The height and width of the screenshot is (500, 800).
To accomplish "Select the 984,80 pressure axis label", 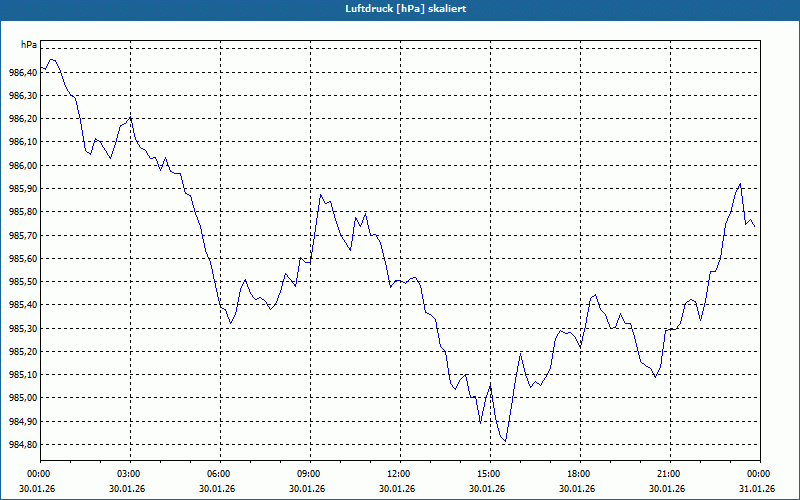I will point(23,445).
